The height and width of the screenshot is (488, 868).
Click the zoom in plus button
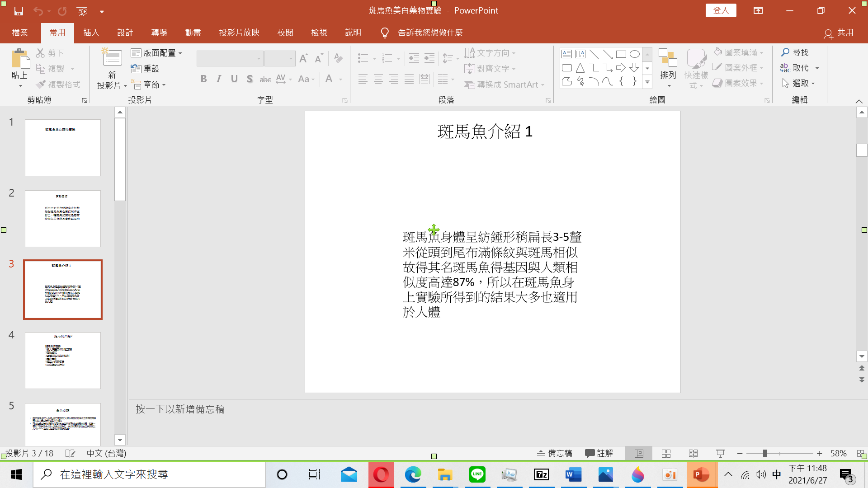pos(819,453)
